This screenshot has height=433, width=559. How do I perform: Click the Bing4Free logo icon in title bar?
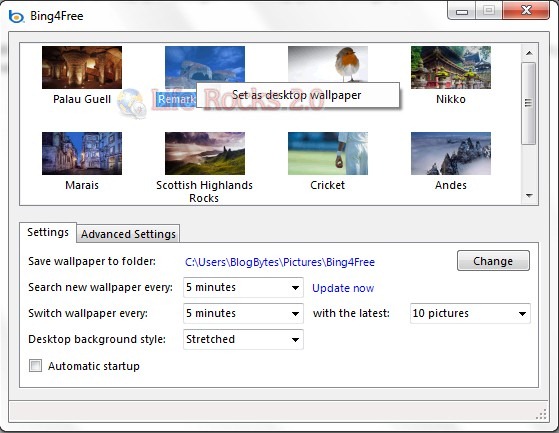[x=16, y=16]
